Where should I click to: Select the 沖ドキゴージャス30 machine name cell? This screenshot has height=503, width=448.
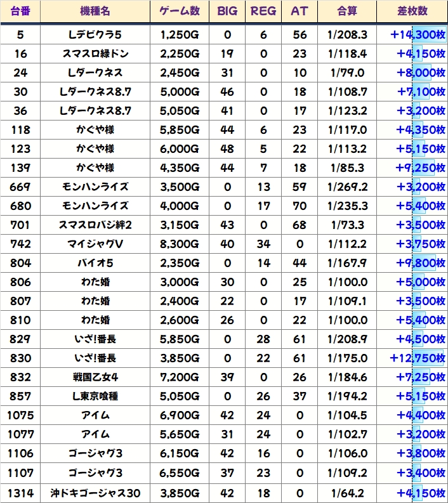coord(95,493)
